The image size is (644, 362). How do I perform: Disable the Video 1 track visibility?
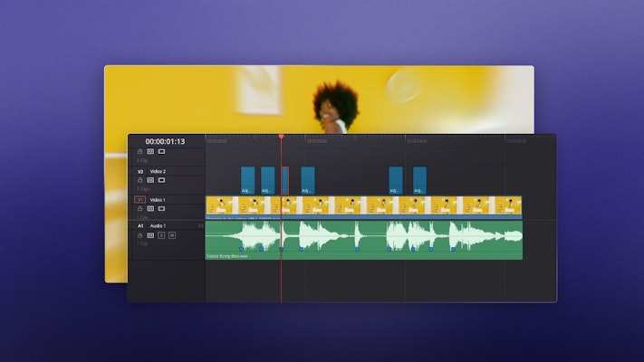tap(161, 208)
